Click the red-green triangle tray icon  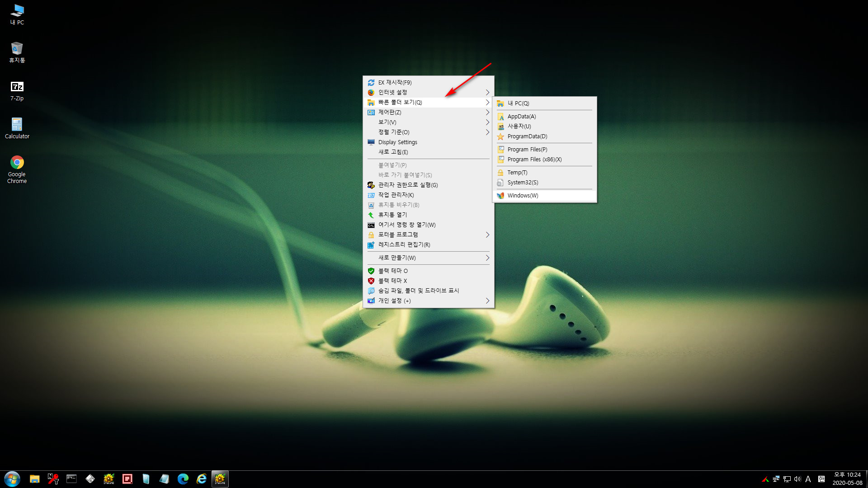click(x=765, y=479)
